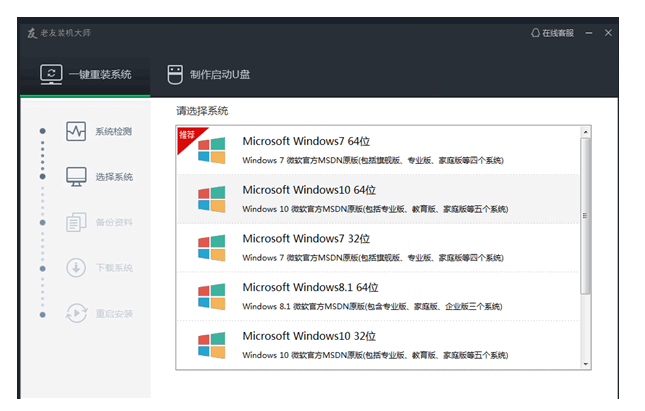Click the Windows logo for Windows8.1 64位
The height and width of the screenshot is (411, 645).
tap(211, 296)
